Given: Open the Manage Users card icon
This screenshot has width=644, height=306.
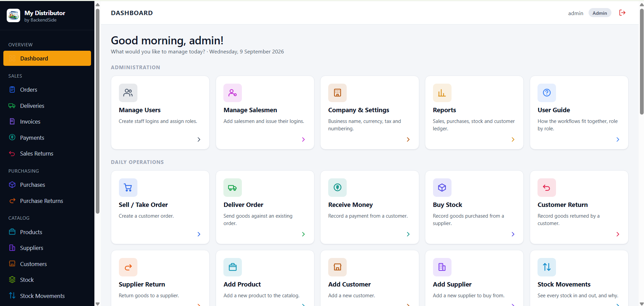Looking at the screenshot, I should [x=128, y=93].
